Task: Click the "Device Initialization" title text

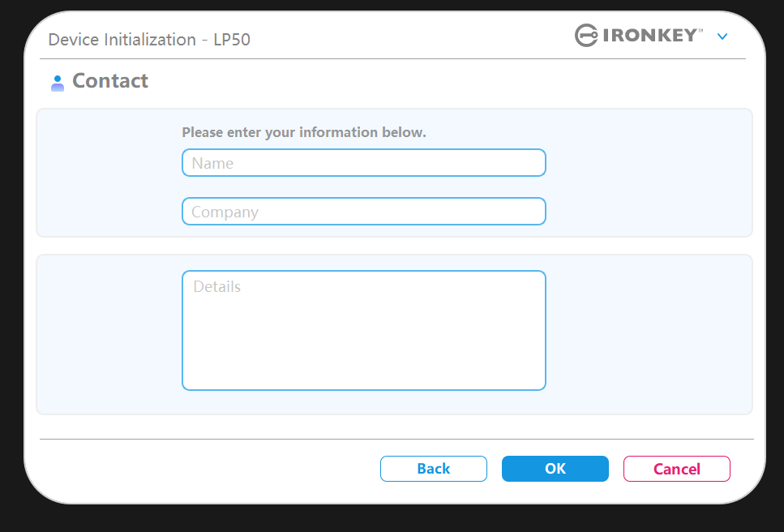Action: point(122,40)
